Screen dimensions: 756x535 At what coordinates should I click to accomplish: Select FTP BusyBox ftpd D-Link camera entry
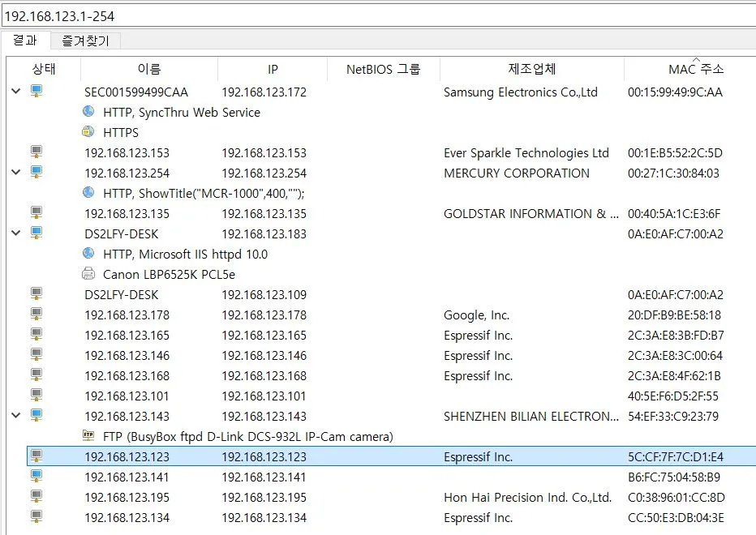pos(248,437)
